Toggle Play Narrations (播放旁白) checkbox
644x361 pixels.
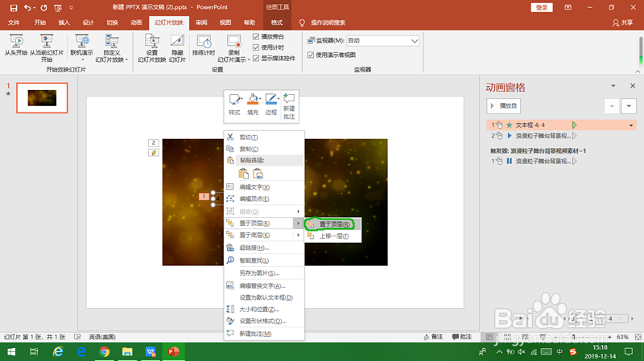(x=256, y=36)
